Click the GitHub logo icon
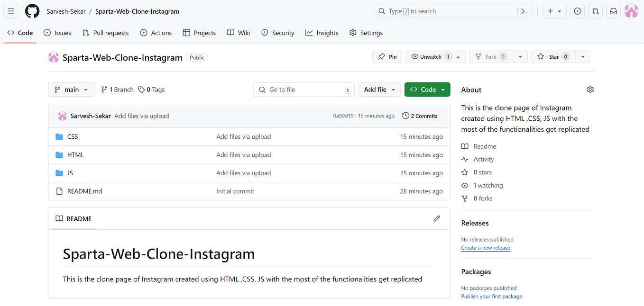 (x=32, y=11)
